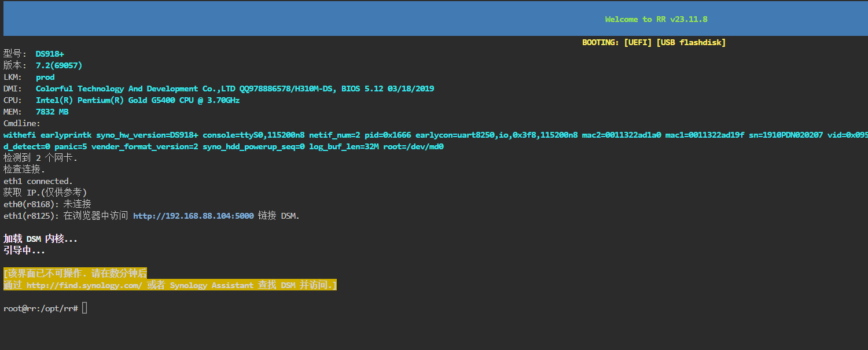Click Synology Assistant in the highlighted notice
Screen dimensions: 868x350
pyautogui.click(x=211, y=285)
